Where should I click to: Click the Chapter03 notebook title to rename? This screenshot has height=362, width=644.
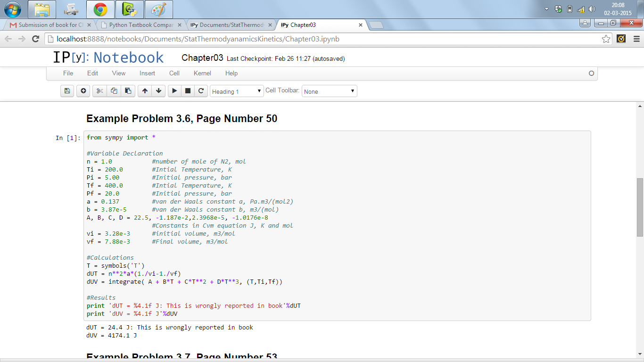point(202,58)
